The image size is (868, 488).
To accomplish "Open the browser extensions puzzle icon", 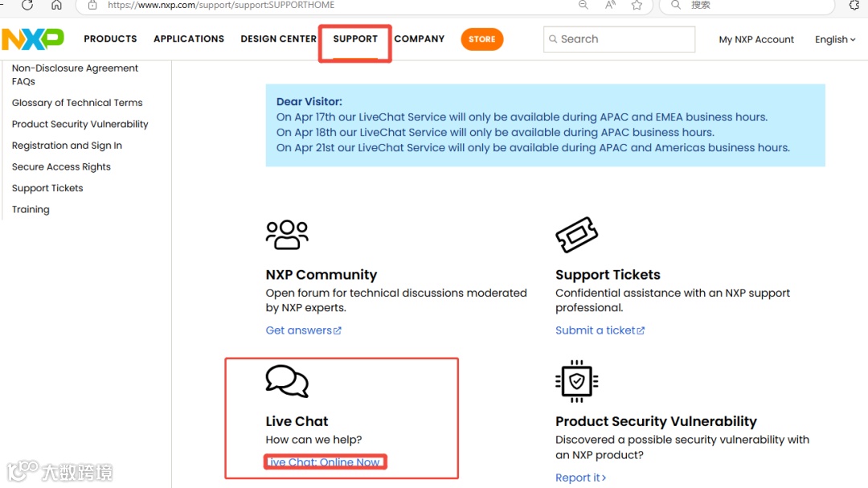I will pos(854,5).
